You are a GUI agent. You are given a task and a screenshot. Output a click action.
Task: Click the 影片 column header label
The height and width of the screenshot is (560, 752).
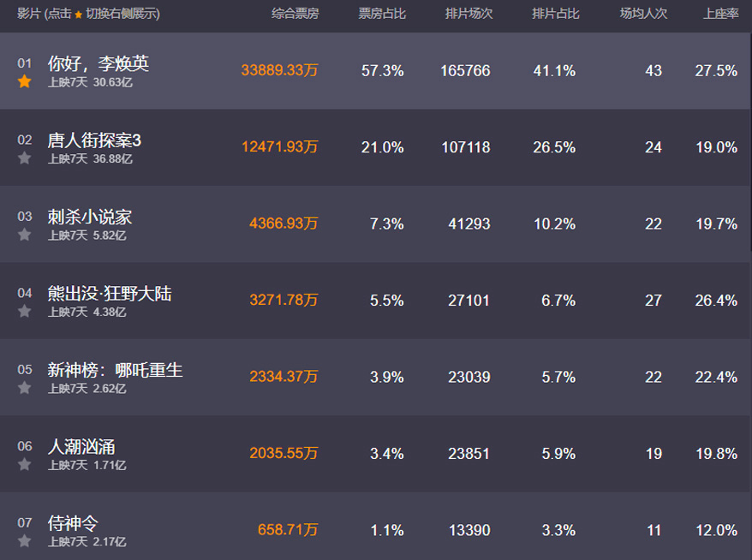pos(29,15)
